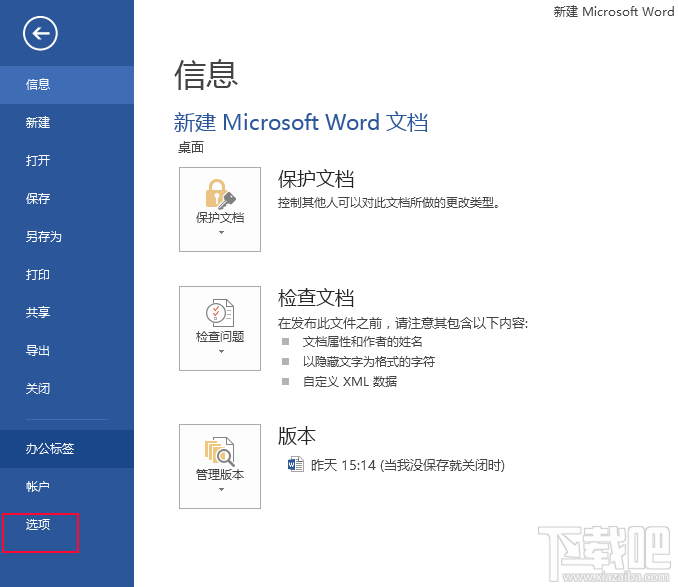The image size is (678, 587).
Task: Click the 保护文档 button label
Action: [x=220, y=217]
